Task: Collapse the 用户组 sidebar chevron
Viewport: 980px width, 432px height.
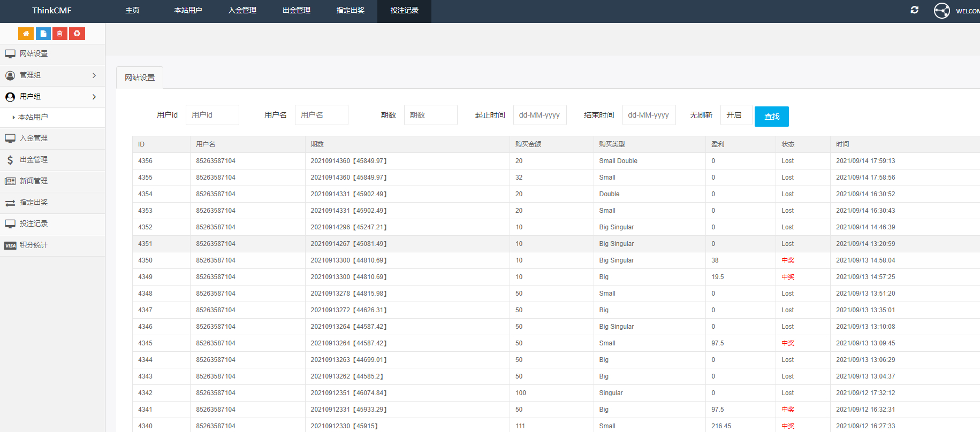Action: point(94,97)
